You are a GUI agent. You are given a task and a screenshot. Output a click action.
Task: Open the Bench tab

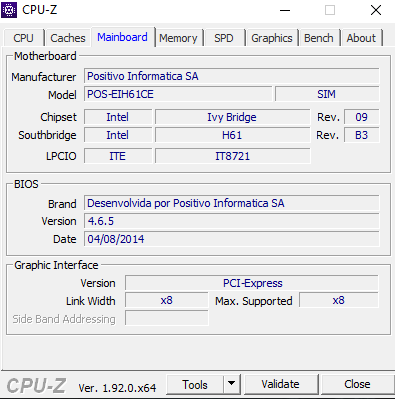click(x=319, y=38)
